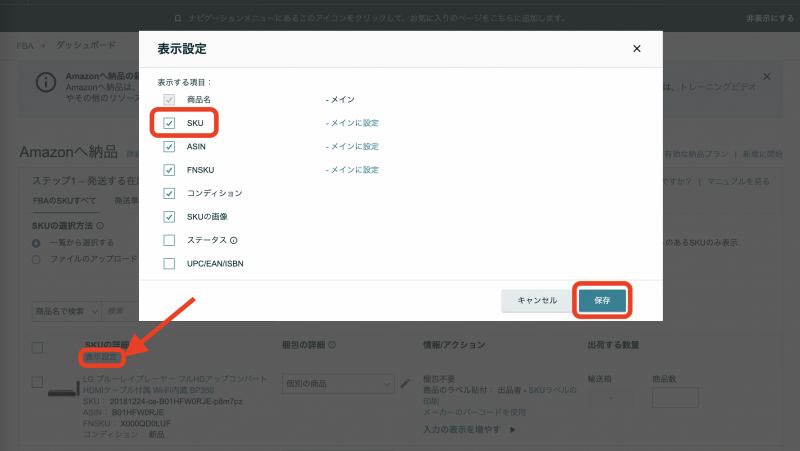Viewport: 800px width, 451px height.
Task: Check the LG ブルーレイプレーヤー row checkbox
Action: pyautogui.click(x=37, y=382)
